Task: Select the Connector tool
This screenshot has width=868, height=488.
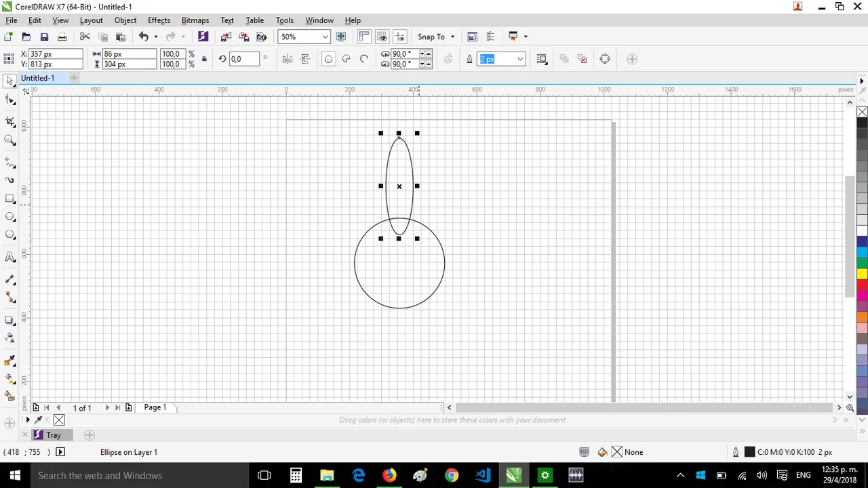Action: point(10,298)
